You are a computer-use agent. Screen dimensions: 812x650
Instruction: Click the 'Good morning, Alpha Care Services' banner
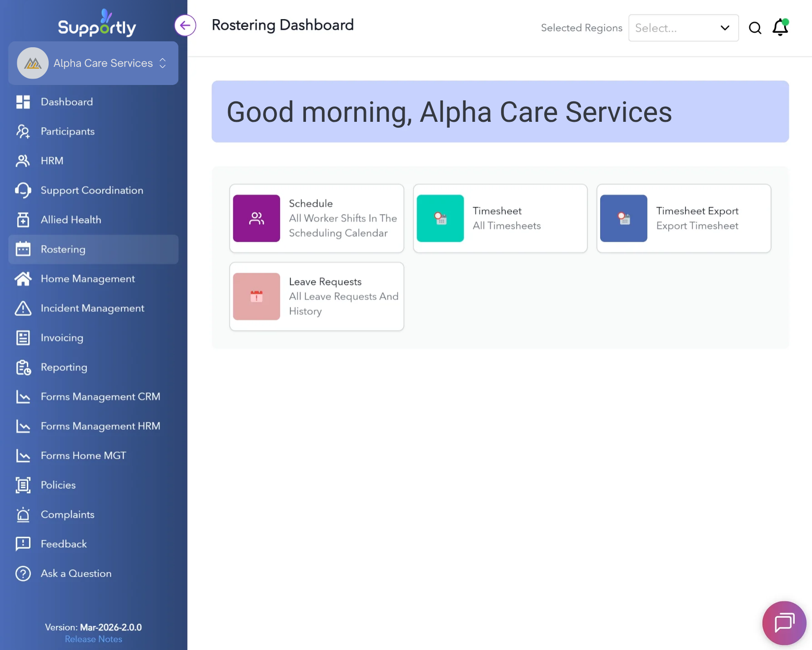tap(500, 112)
